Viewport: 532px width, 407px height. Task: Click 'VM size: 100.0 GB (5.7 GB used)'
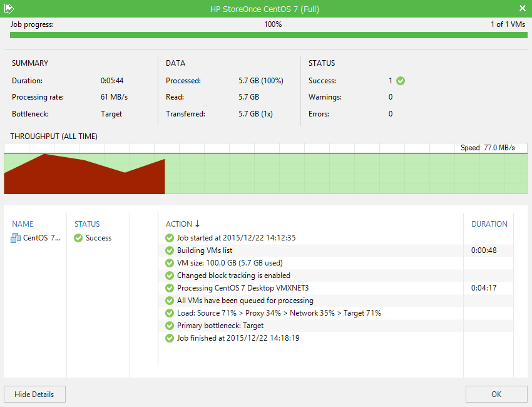[x=230, y=263]
